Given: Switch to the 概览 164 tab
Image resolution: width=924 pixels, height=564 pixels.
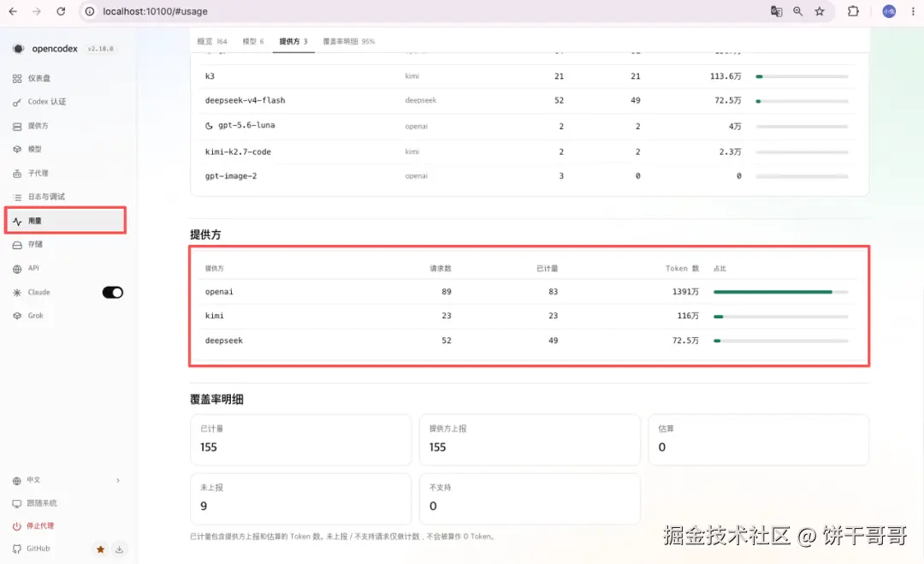Looking at the screenshot, I should [x=212, y=41].
